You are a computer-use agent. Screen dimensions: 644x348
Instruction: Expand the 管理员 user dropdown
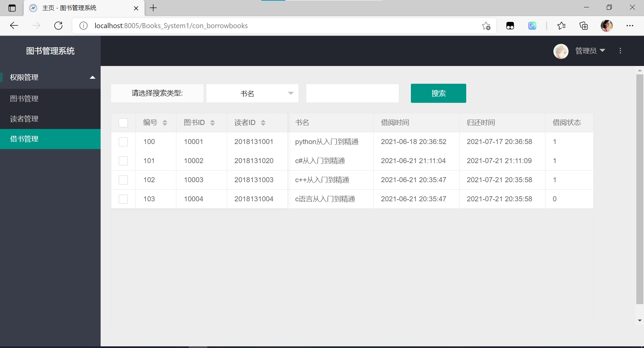(590, 51)
